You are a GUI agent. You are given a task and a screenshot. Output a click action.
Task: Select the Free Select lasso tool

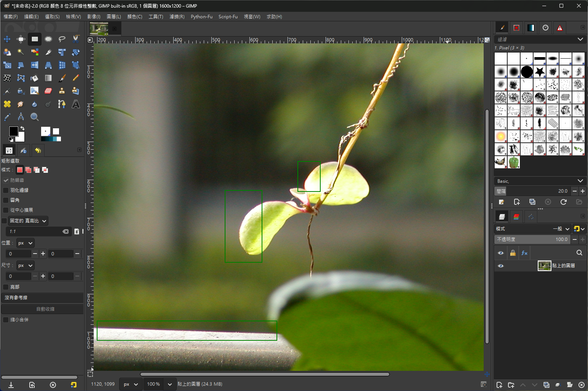62,39
